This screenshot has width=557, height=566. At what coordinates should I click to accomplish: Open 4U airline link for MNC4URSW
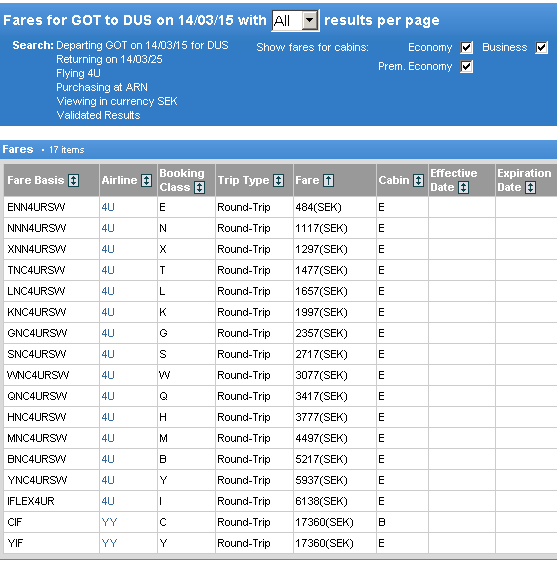(108, 438)
